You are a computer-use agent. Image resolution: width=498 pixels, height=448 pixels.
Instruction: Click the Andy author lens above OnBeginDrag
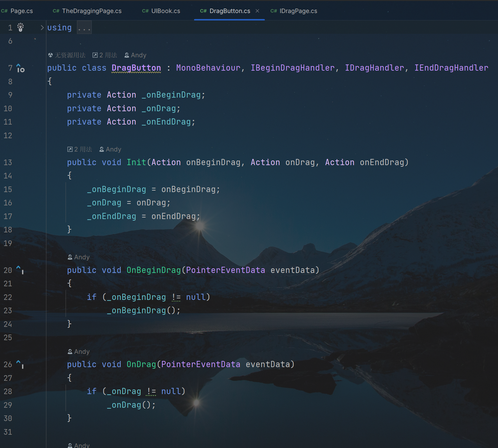coord(78,257)
